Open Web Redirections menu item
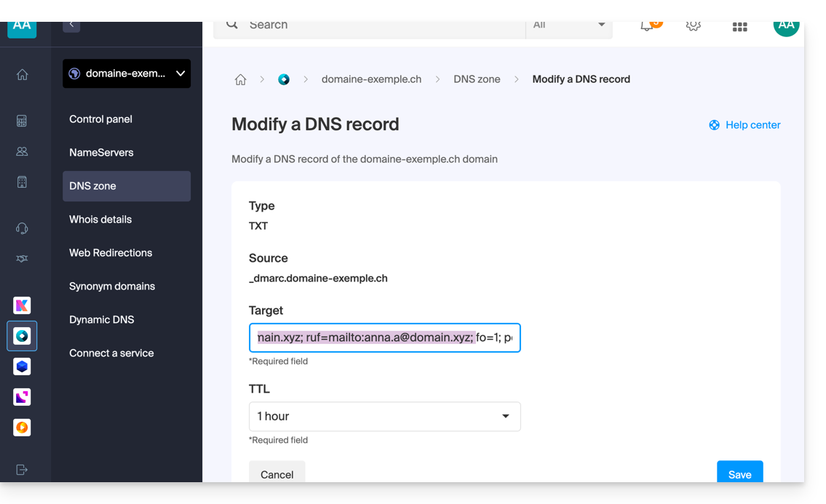This screenshot has width=826, height=504. pyautogui.click(x=111, y=252)
